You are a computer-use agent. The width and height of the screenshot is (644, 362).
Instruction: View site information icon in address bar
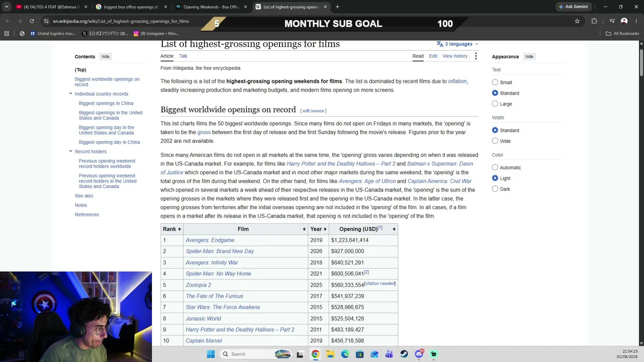tap(46, 21)
